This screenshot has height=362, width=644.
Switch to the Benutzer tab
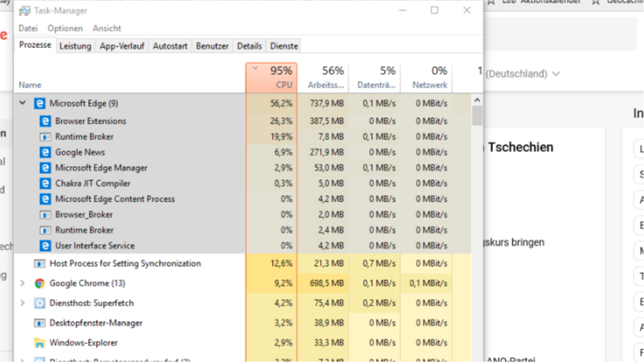(x=212, y=46)
